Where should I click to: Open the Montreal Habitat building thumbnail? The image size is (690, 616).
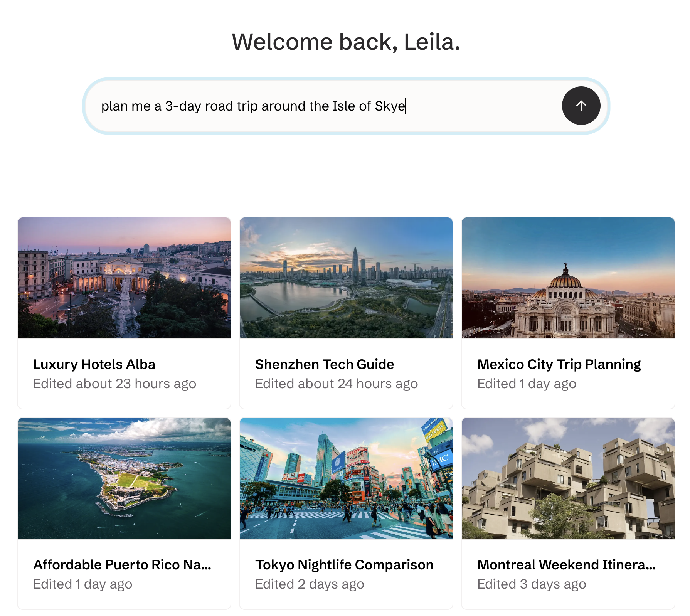click(x=568, y=478)
